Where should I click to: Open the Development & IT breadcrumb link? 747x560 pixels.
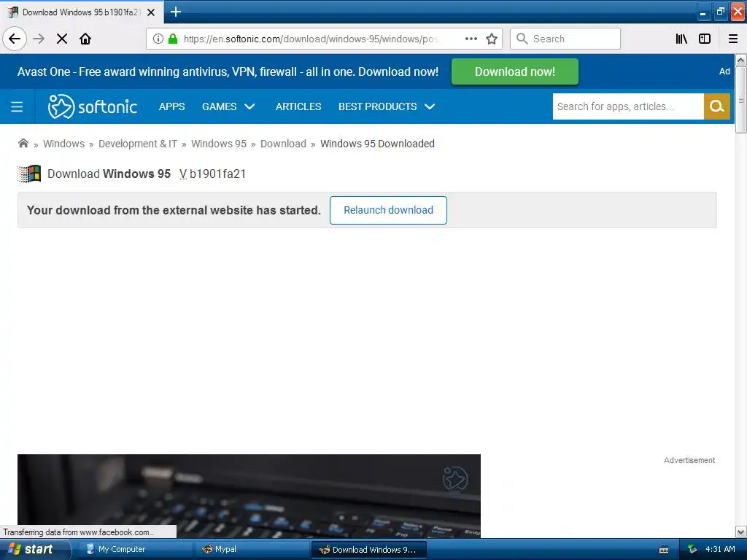click(138, 144)
